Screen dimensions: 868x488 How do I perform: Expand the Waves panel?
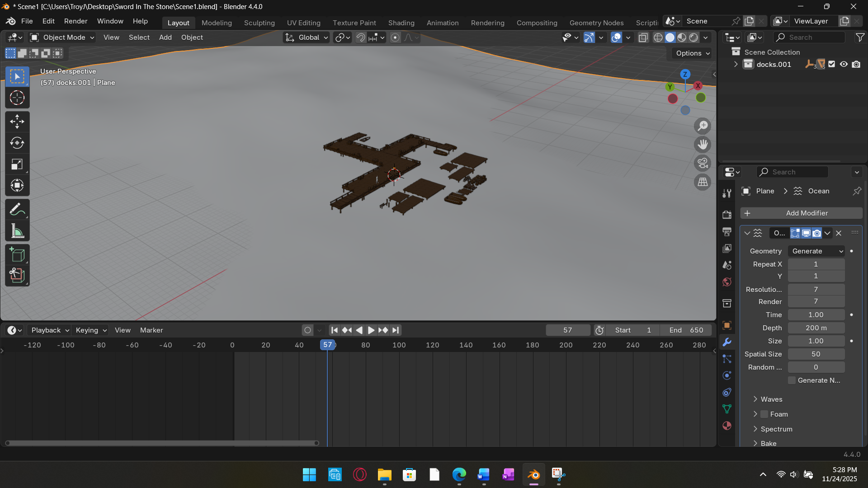point(771,399)
